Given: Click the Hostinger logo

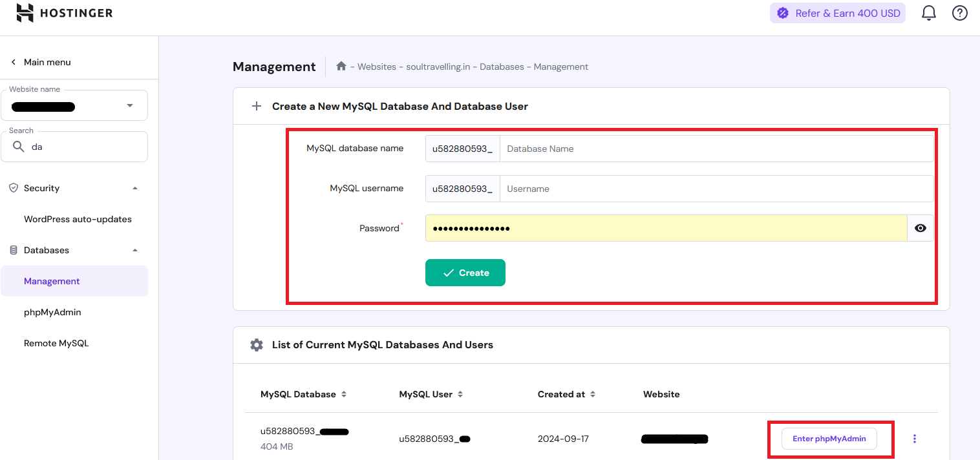Looking at the screenshot, I should [x=65, y=13].
